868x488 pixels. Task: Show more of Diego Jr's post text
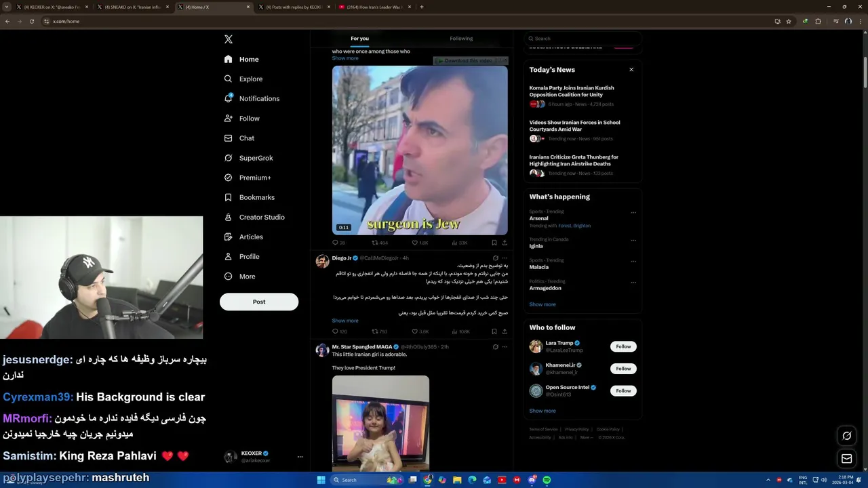345,321
